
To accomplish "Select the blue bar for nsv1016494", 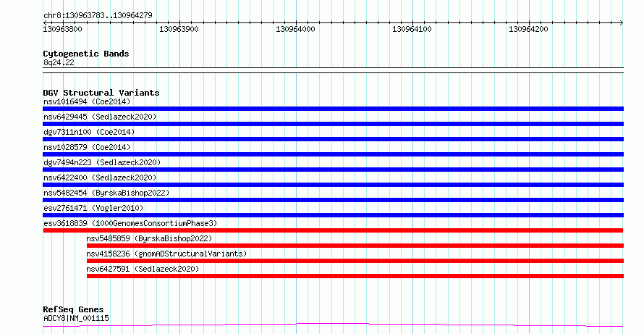I will pos(333,109).
